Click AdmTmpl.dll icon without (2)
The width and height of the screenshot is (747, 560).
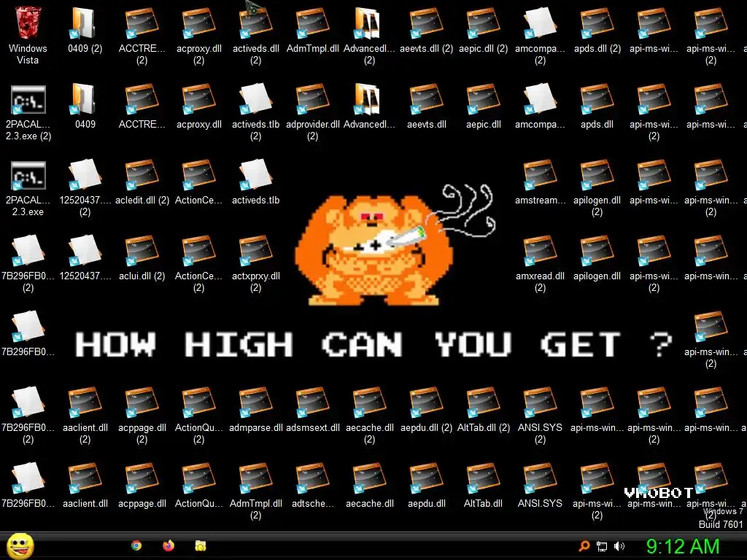312,23
